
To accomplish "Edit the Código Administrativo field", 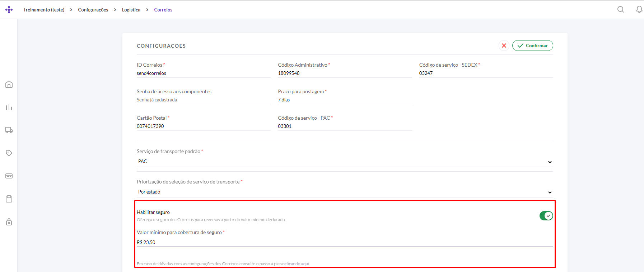I will 345,73.
